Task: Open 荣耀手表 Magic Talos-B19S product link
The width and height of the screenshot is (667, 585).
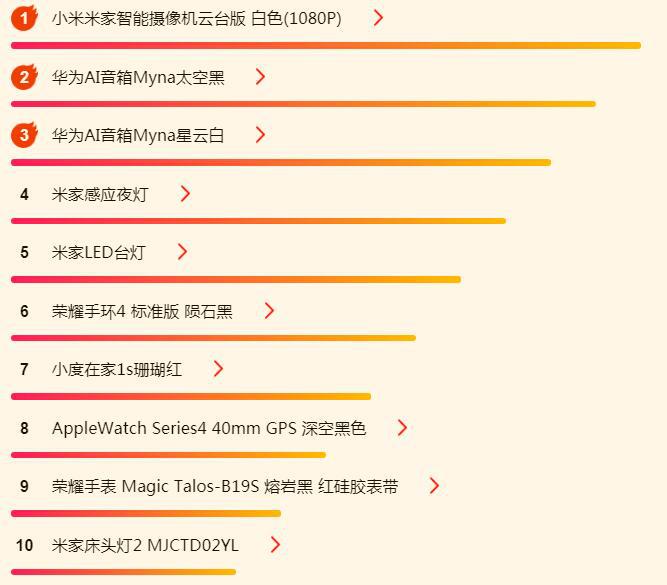Action: click(225, 487)
